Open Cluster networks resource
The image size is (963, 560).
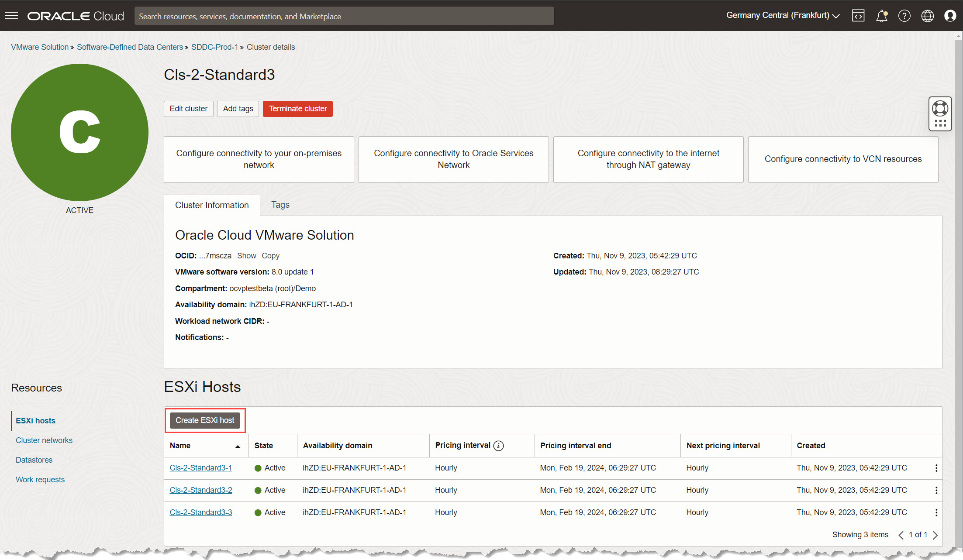(44, 440)
